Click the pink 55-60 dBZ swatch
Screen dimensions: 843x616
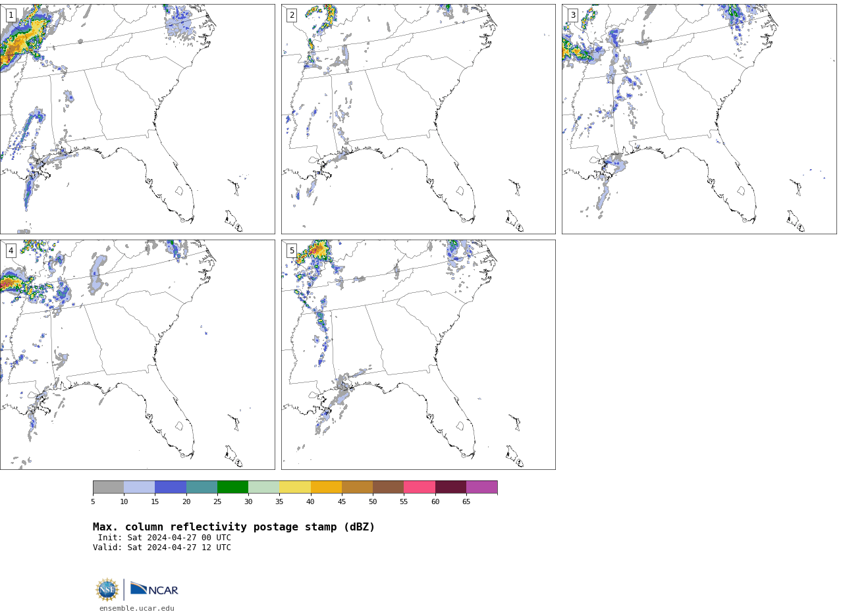(420, 487)
